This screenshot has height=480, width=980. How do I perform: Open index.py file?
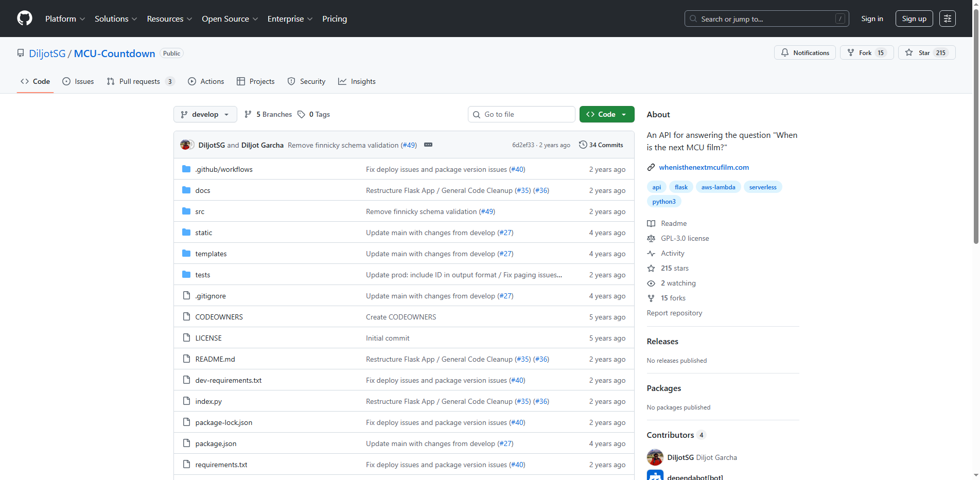pos(208,401)
